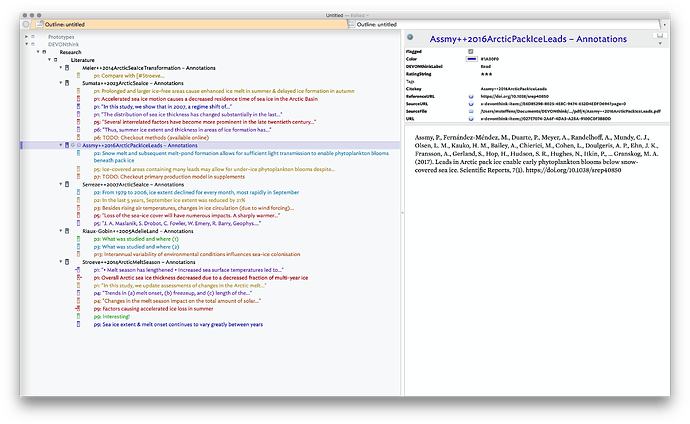Collapse Sumata++2023ArcticSeaIce annotations

pyautogui.click(x=61, y=83)
